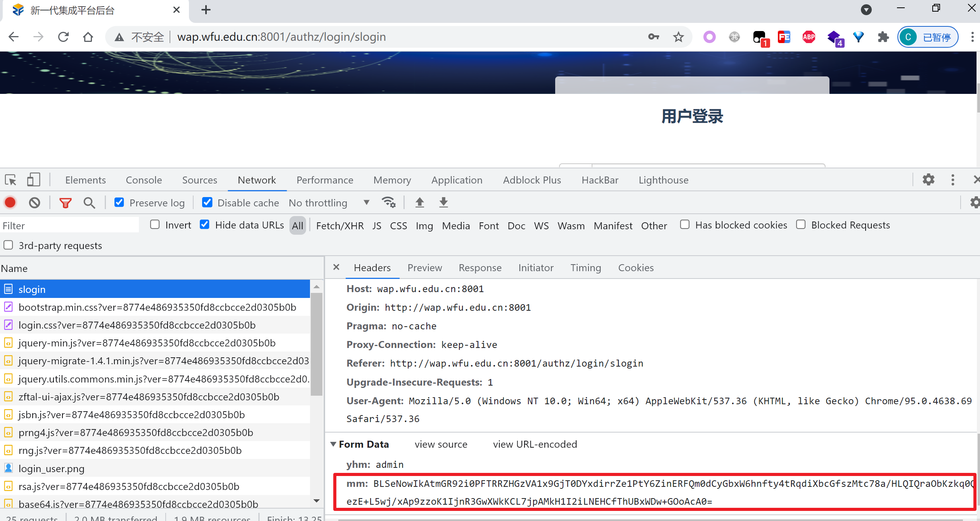This screenshot has height=521, width=980.
Task: Click the view source link
Action: pyautogui.click(x=441, y=444)
